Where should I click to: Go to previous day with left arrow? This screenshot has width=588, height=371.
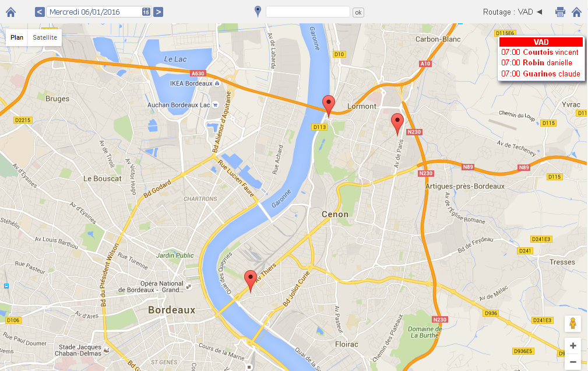coord(40,12)
